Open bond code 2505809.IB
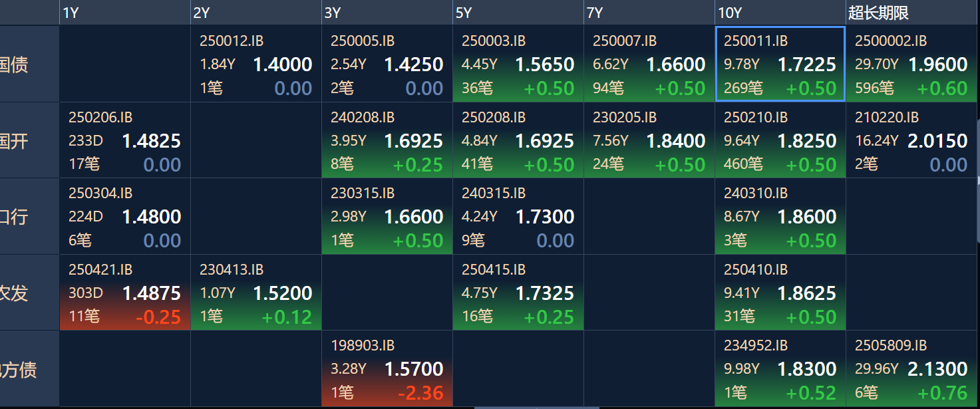 tap(891, 346)
